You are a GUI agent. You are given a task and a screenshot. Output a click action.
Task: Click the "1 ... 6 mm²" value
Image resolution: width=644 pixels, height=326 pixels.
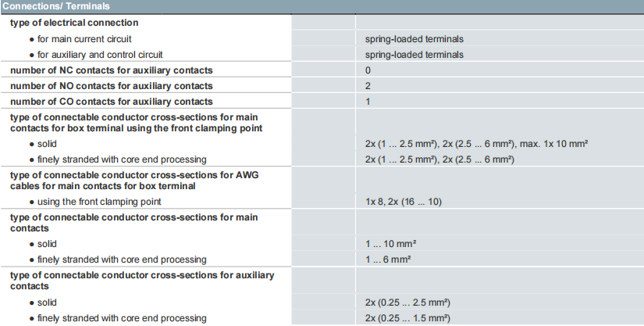click(387, 260)
